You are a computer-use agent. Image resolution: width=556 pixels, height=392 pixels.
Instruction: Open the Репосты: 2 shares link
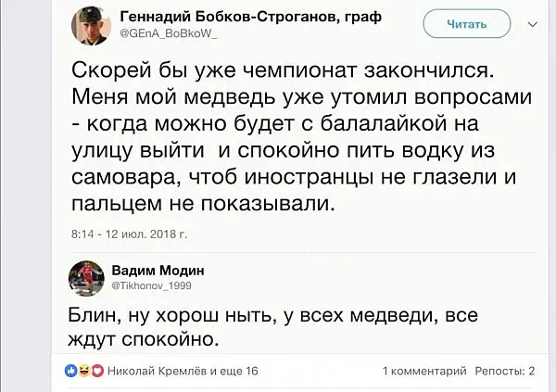pyautogui.click(x=505, y=372)
